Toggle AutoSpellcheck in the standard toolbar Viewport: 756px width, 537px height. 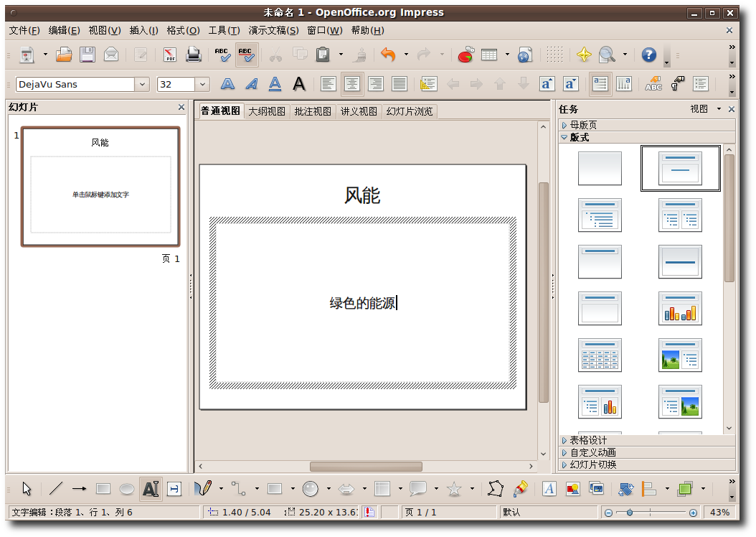(246, 55)
